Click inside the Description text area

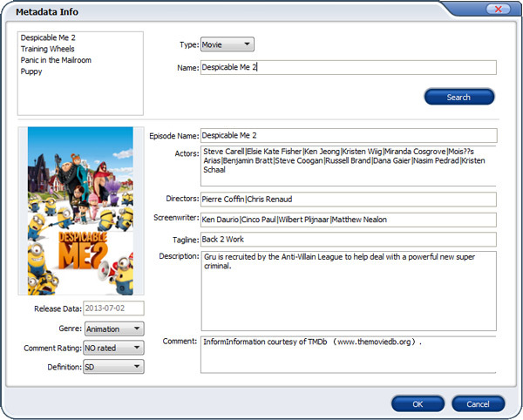pos(349,291)
